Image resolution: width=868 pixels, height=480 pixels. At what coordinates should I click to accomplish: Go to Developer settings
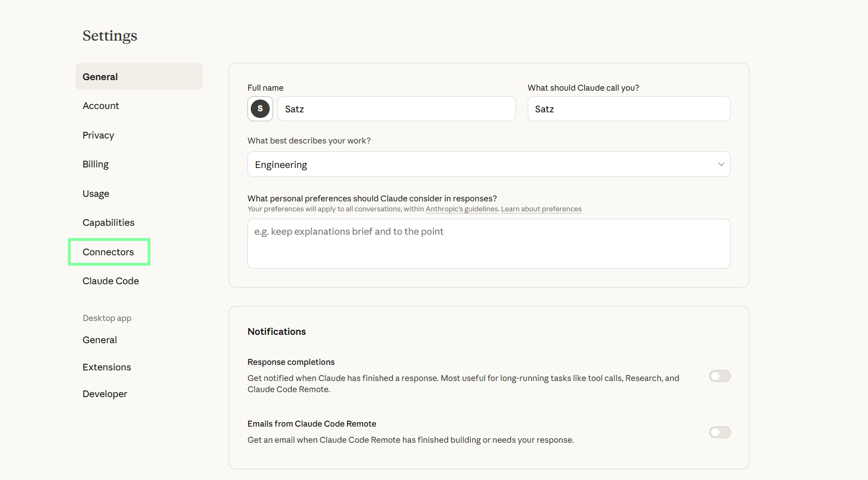105,394
